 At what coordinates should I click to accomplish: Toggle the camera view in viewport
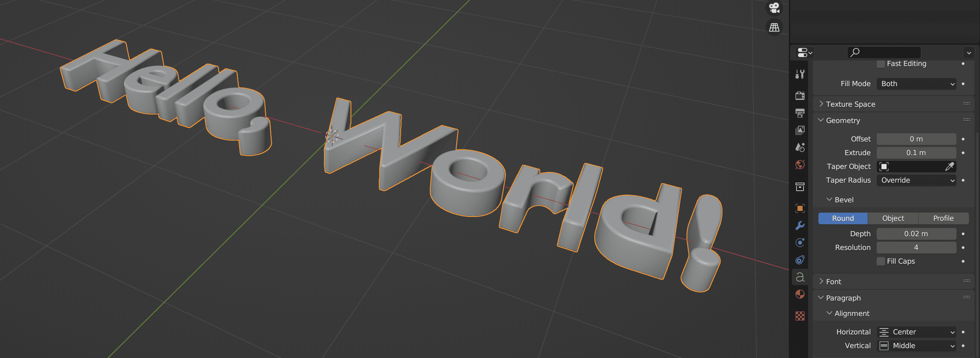[774, 7]
